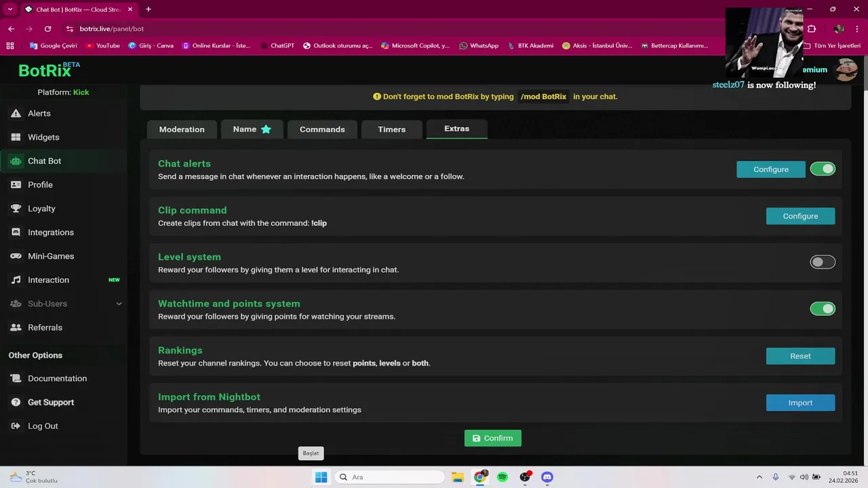868x488 pixels.
Task: Open Discord from the taskbar
Action: click(547, 477)
